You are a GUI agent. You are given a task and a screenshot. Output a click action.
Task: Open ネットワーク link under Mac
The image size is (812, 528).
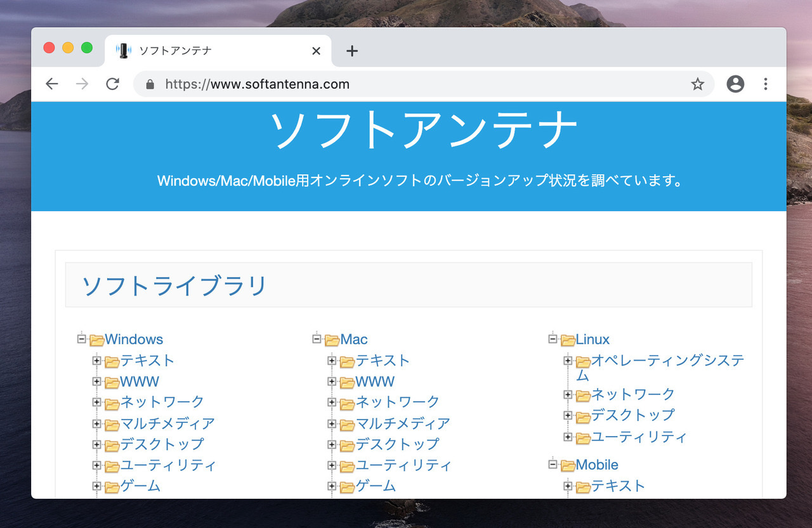click(x=398, y=402)
